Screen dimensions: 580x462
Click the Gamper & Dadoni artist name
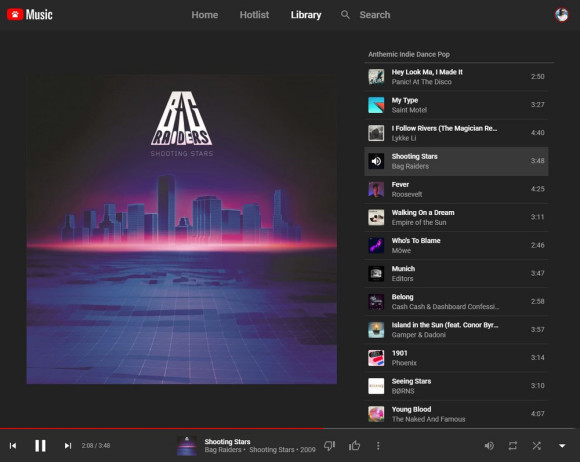[418, 335]
